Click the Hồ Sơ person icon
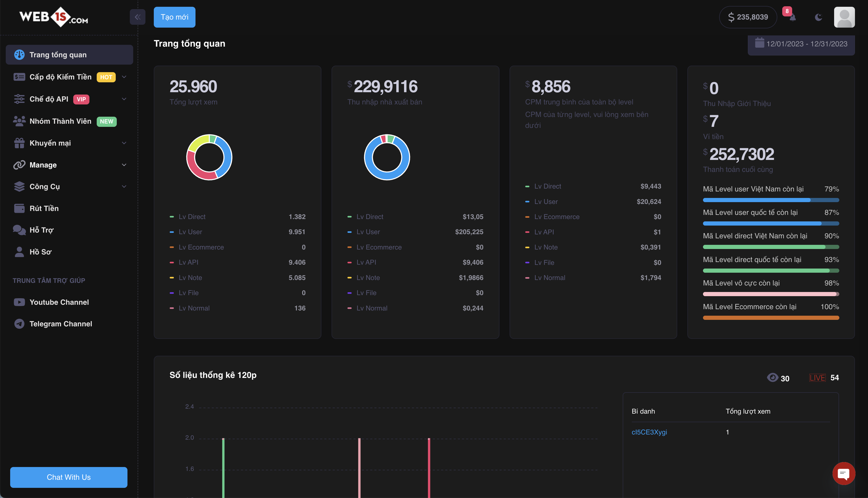 pos(19,252)
